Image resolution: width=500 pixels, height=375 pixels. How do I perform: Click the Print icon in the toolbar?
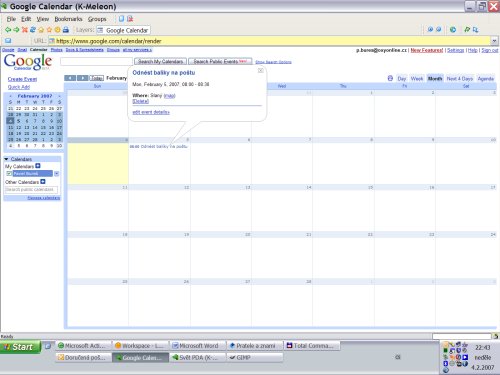pyautogui.click(x=66, y=30)
